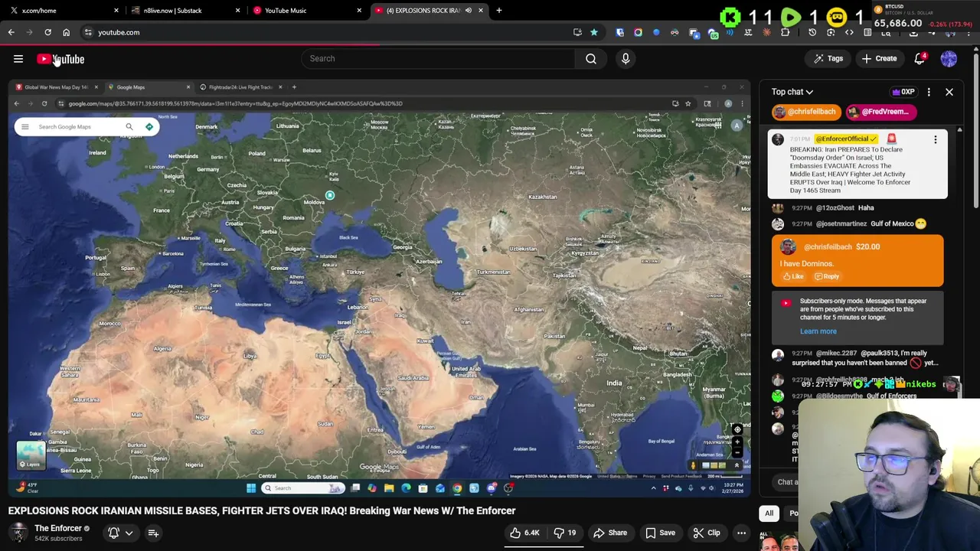Open a new browser tab

tap(498, 11)
